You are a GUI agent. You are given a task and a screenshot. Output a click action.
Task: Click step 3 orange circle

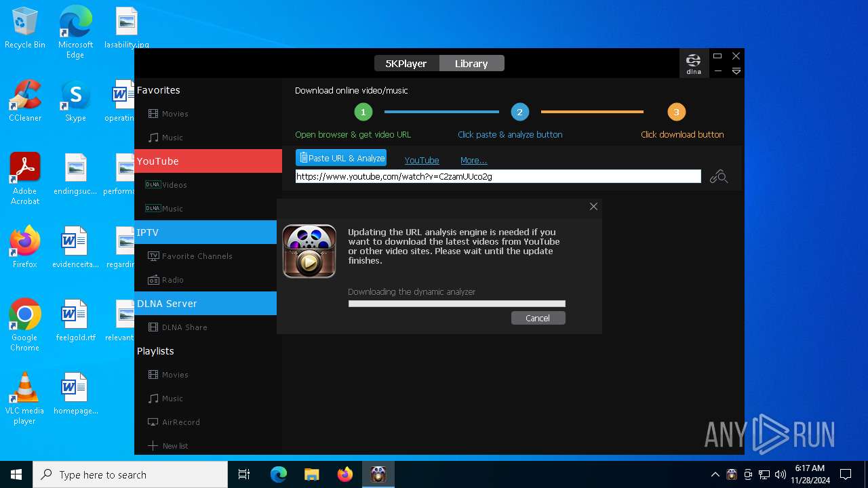click(x=676, y=112)
